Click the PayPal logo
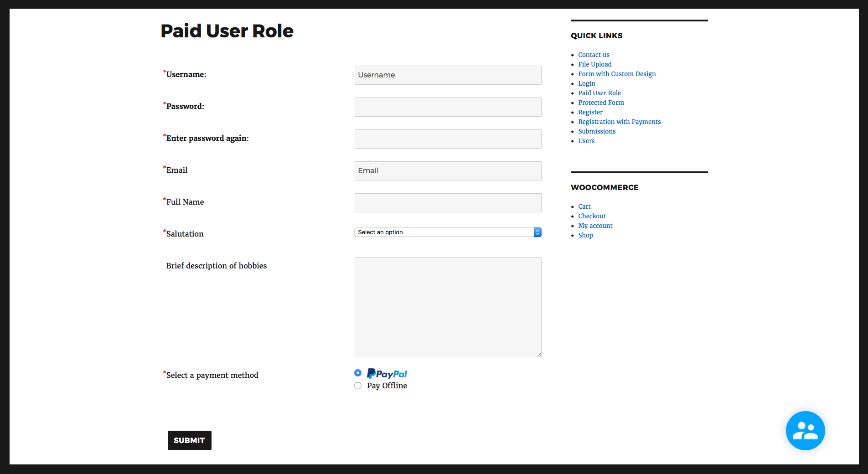868x474 pixels. click(x=387, y=373)
